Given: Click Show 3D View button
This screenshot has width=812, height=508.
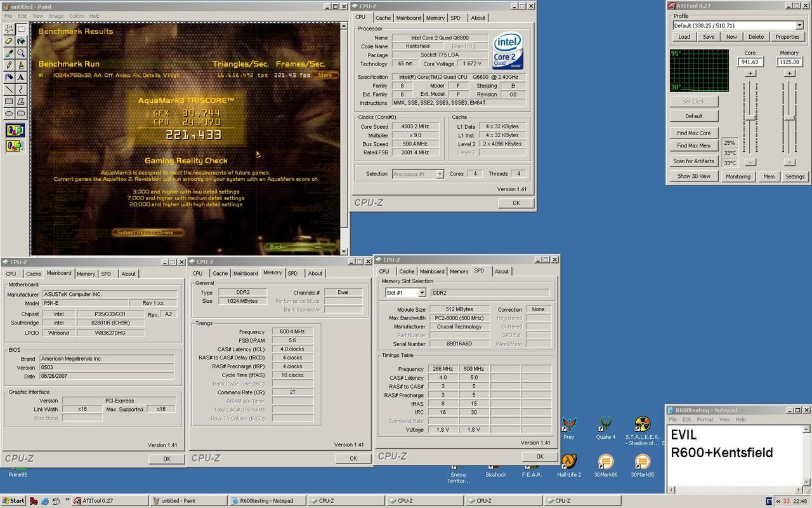Looking at the screenshot, I should coord(694,177).
